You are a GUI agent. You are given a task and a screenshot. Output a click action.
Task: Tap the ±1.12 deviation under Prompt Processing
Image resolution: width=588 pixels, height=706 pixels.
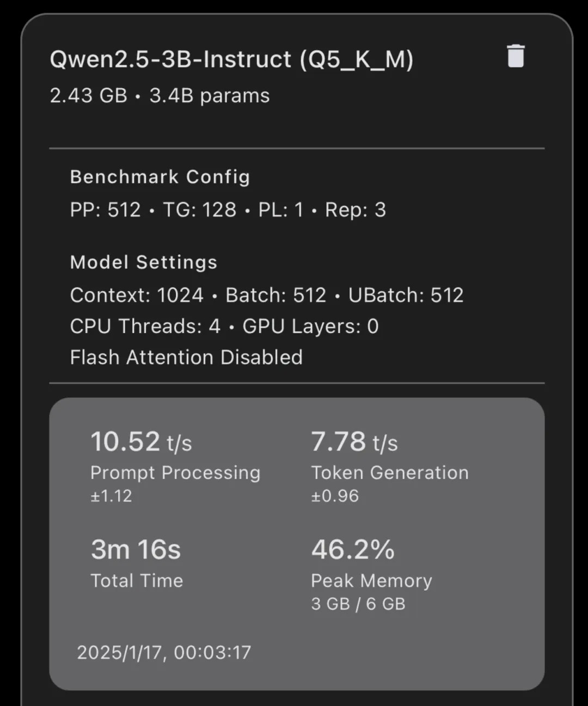click(111, 496)
